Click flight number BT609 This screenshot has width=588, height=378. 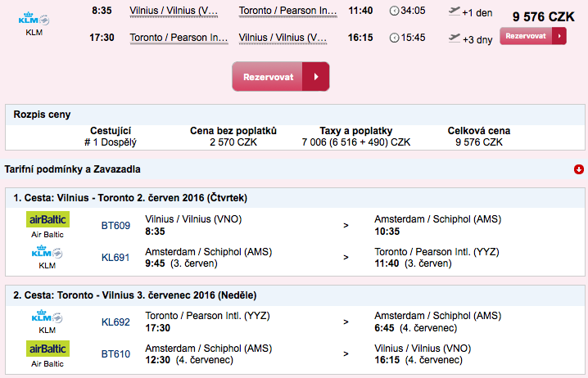pos(115,226)
